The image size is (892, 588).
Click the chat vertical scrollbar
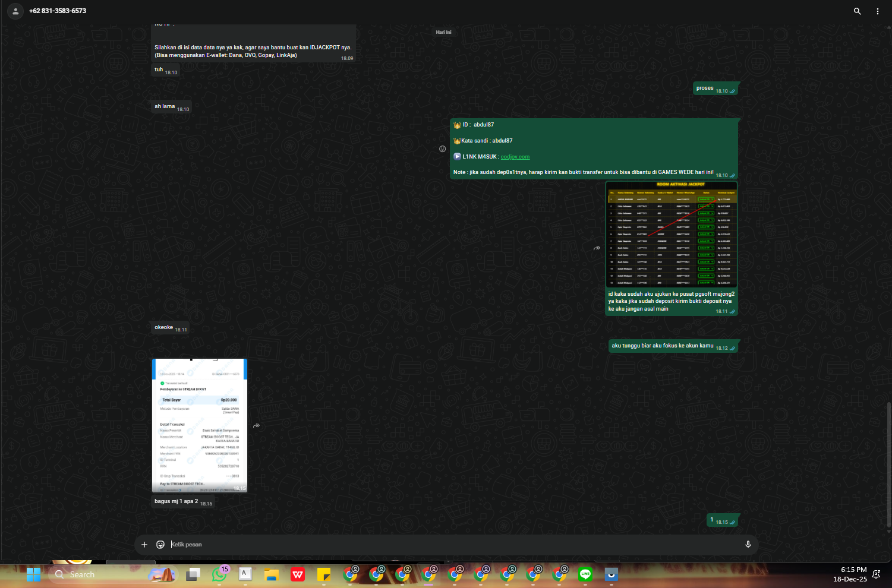click(889, 464)
